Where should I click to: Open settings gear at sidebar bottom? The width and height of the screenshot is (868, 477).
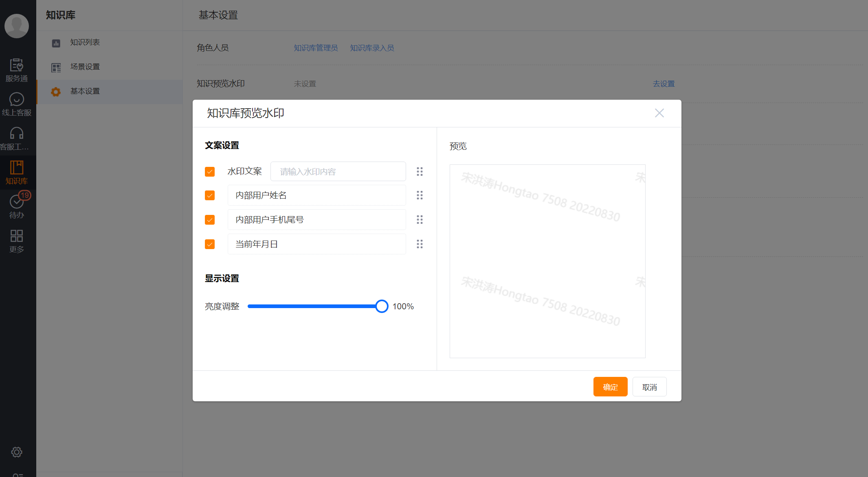click(x=16, y=452)
